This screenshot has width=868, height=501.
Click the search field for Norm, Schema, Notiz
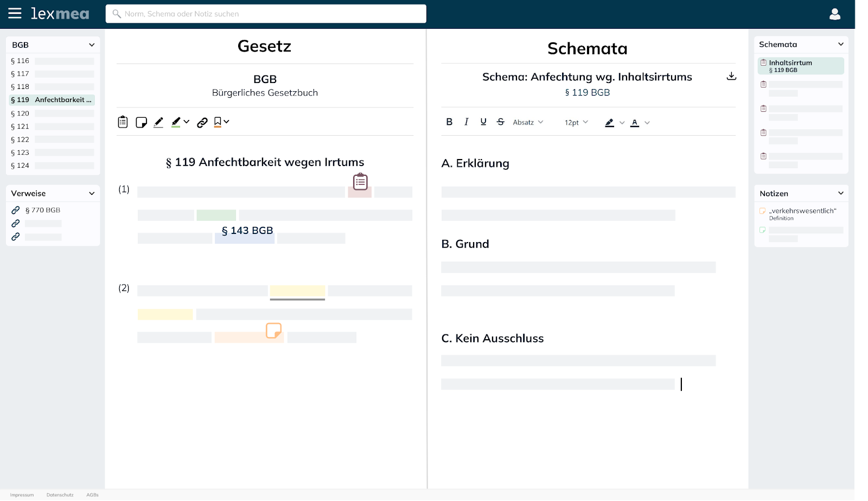[266, 14]
